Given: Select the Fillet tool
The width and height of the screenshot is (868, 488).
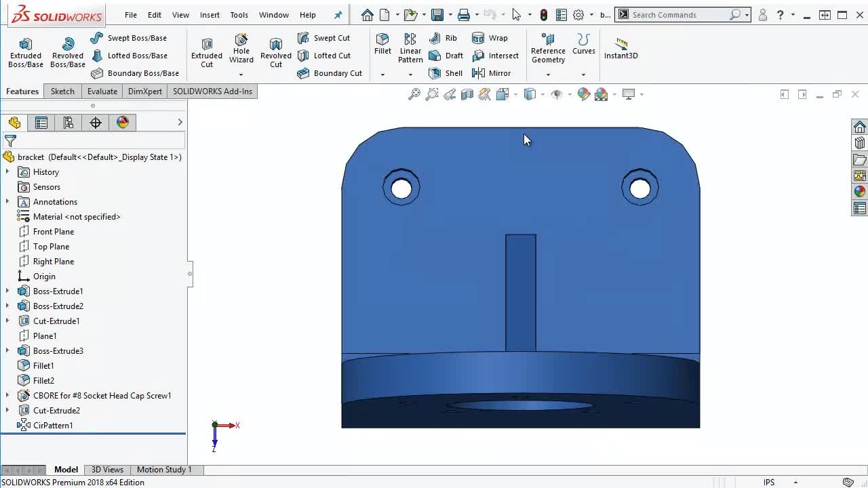Looking at the screenshot, I should [382, 43].
